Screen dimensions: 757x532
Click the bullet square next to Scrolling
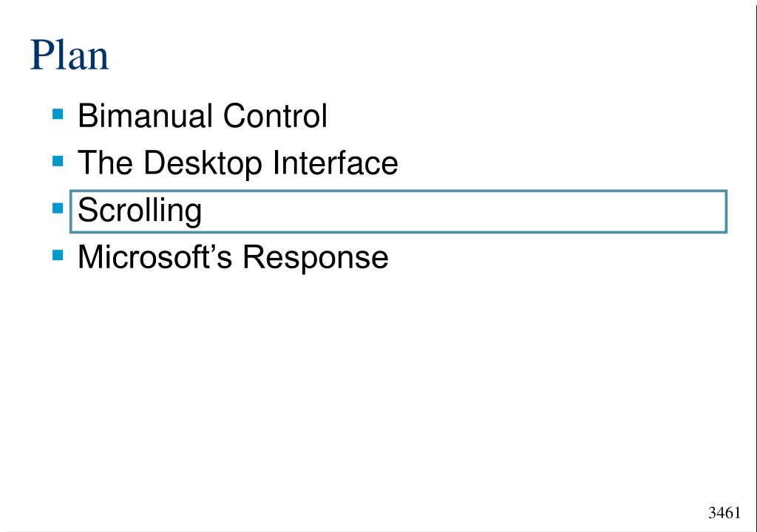click(58, 208)
